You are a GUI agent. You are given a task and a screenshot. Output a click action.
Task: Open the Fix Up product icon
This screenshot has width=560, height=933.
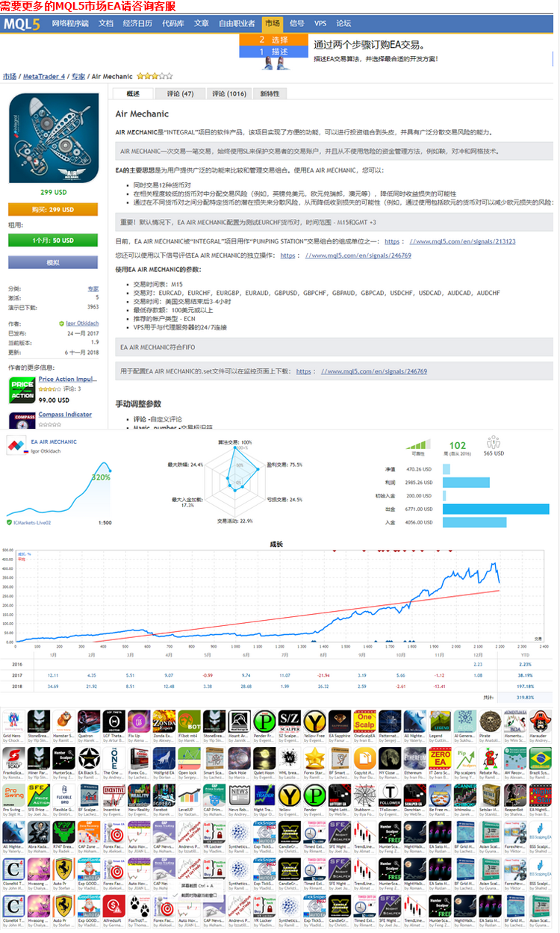pyautogui.click(x=139, y=721)
